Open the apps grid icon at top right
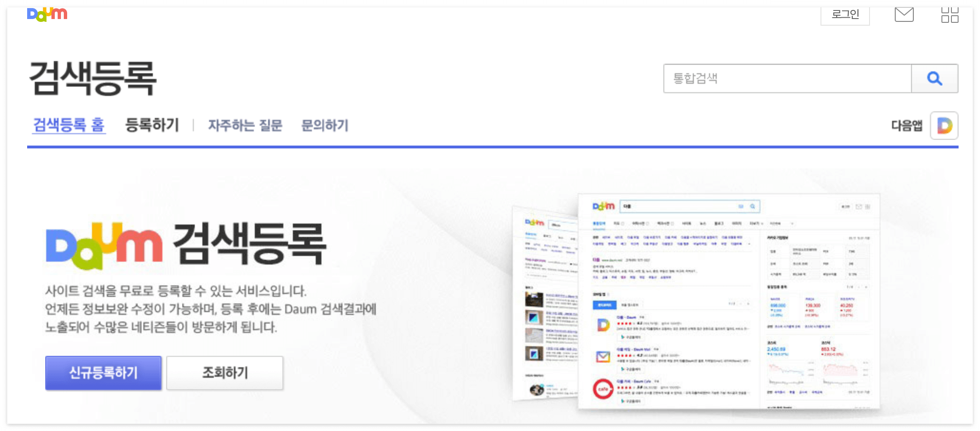The height and width of the screenshot is (431, 980). [x=950, y=14]
